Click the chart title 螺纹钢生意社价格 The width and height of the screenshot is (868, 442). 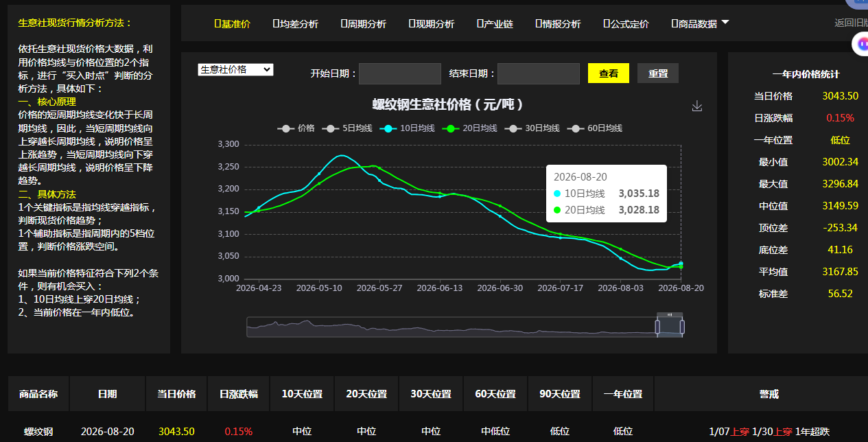tap(448, 104)
